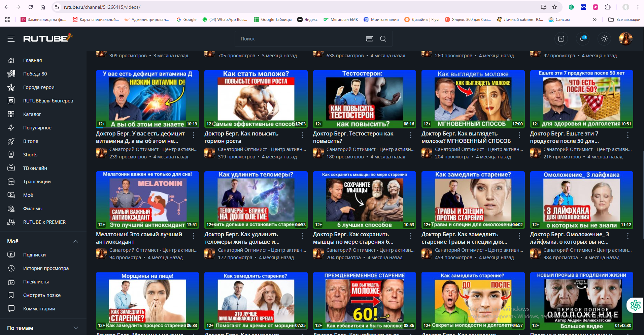Open the notifications bell

582,39
